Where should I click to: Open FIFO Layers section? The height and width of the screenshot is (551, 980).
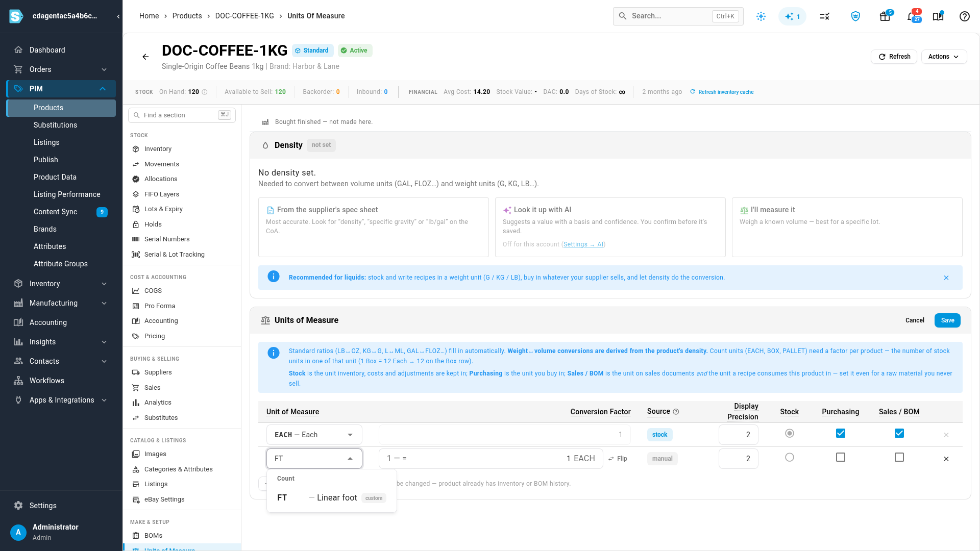point(162,194)
